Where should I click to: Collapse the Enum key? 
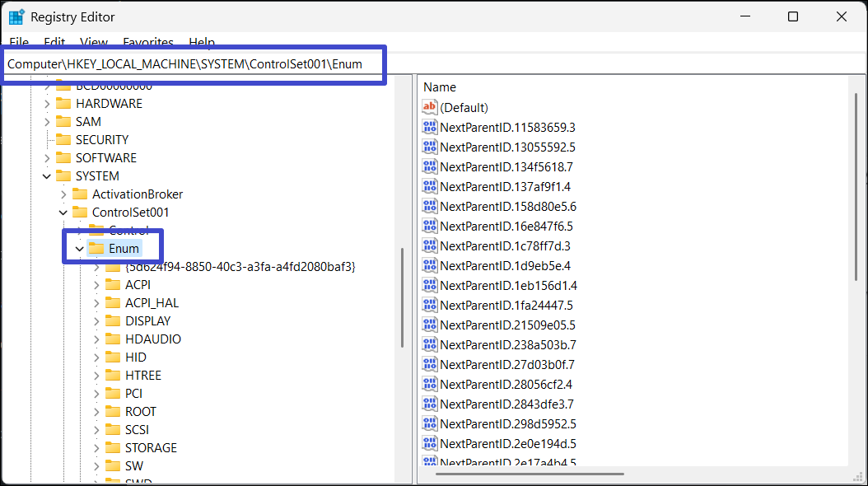pyautogui.click(x=80, y=249)
